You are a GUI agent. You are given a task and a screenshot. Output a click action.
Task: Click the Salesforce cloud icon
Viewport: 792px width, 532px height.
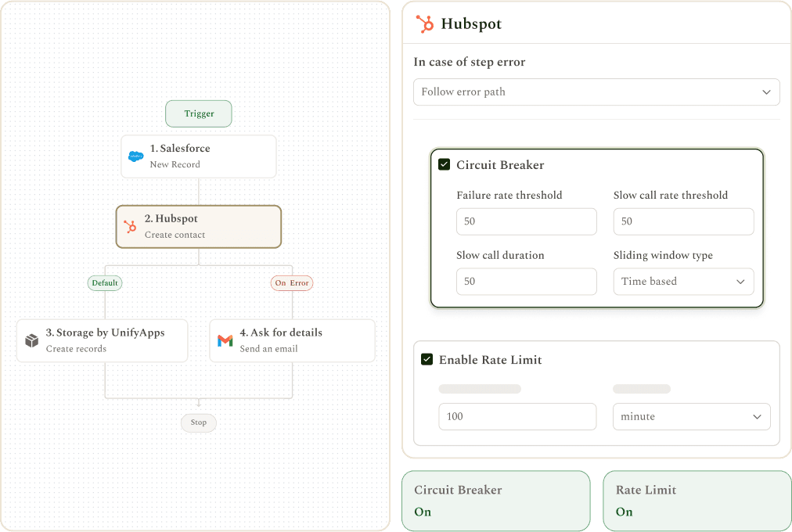136,156
